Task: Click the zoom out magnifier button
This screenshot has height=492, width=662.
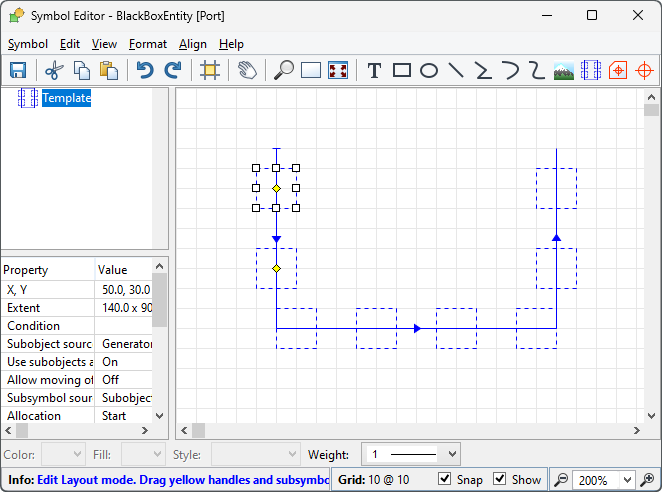Action: 562,480
